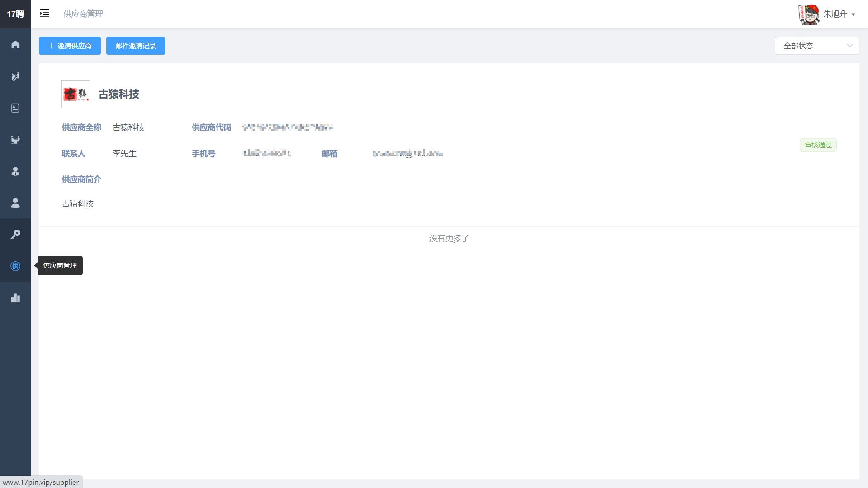Expand the 朱旭升 user menu arrow

coord(853,14)
